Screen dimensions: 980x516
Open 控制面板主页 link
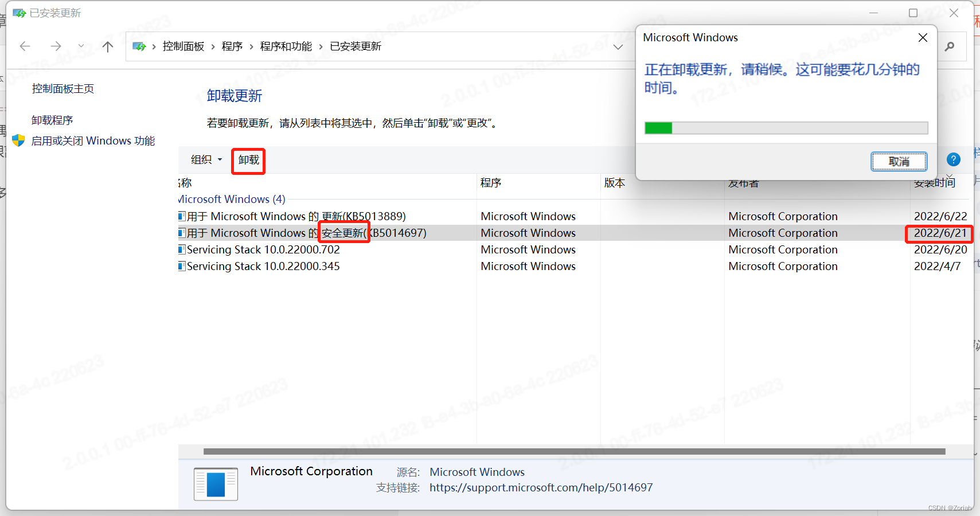(x=63, y=88)
